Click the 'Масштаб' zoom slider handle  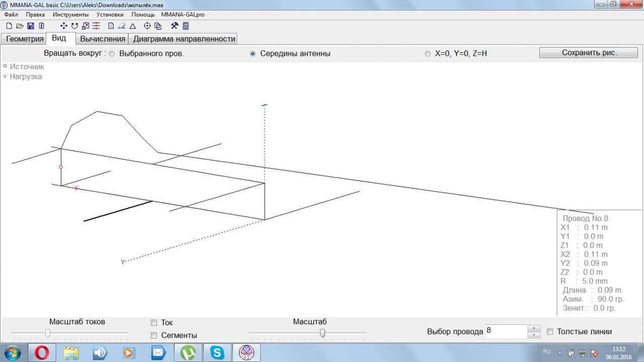(323, 333)
